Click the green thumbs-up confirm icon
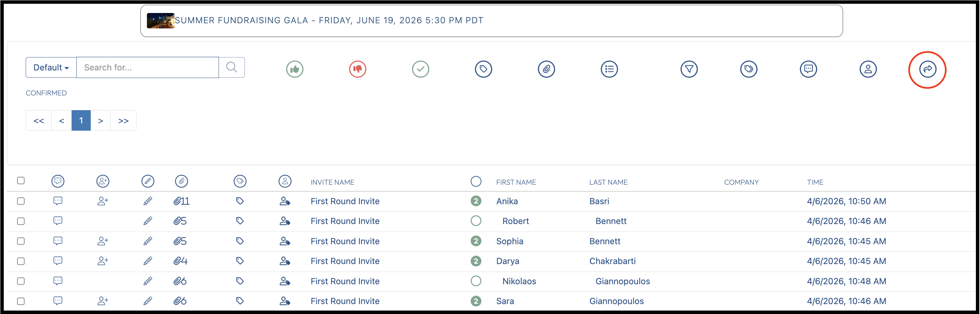The width and height of the screenshot is (980, 314). pos(294,69)
